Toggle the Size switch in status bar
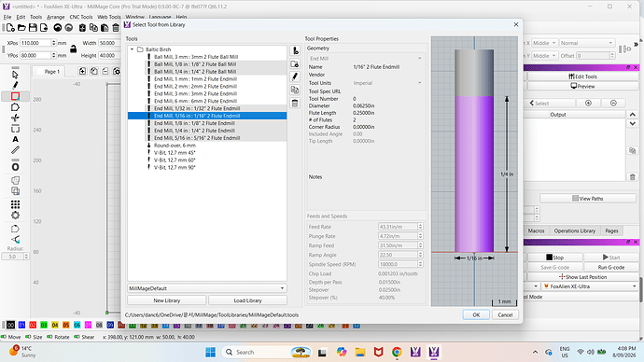644x362 pixels. [28, 337]
